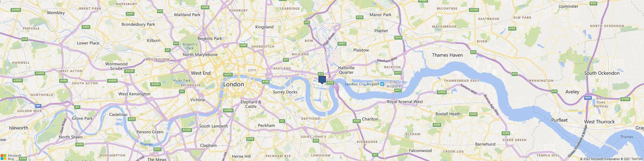The image size is (644, 161).
Task: Click the Regent's Park label
Action: (x=190, y=46)
